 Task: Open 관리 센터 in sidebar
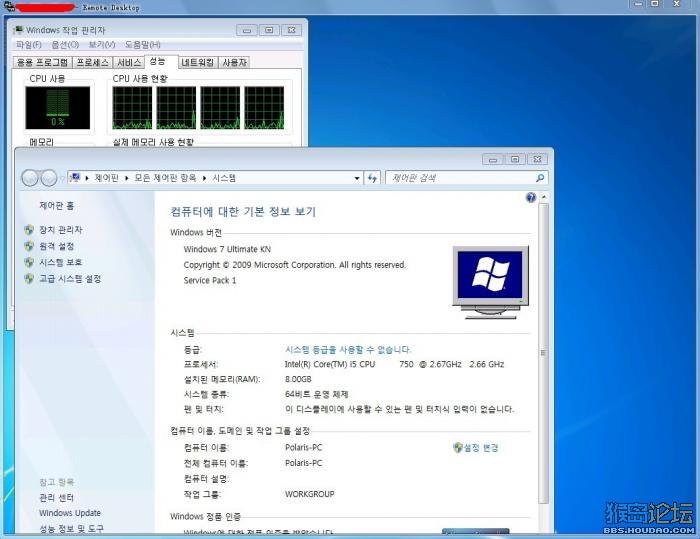[56, 497]
